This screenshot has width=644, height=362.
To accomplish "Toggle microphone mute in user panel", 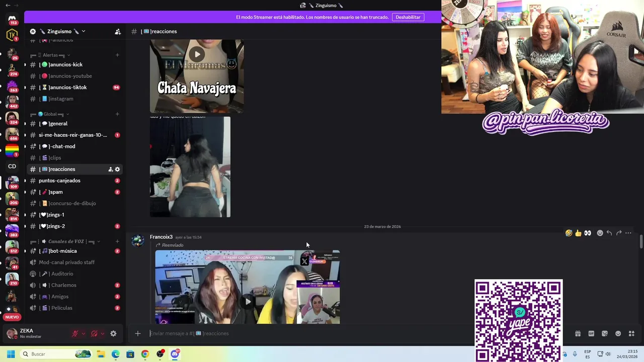I will tap(75, 333).
